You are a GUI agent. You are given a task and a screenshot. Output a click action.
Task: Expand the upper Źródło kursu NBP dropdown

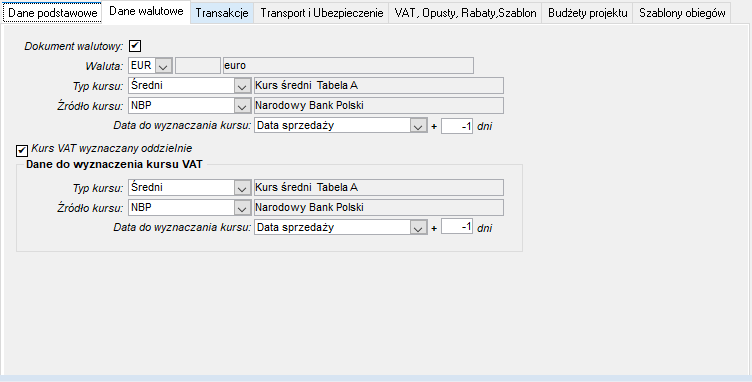(242, 106)
